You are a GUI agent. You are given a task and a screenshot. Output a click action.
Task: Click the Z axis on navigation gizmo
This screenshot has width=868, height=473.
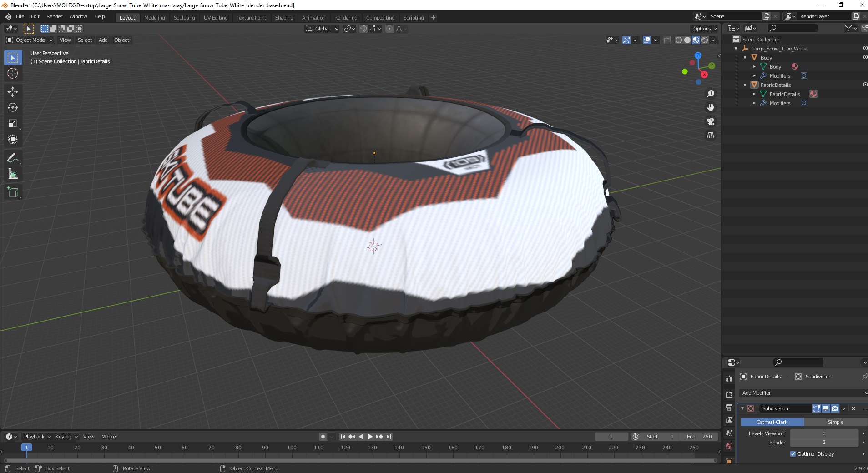[x=698, y=55]
